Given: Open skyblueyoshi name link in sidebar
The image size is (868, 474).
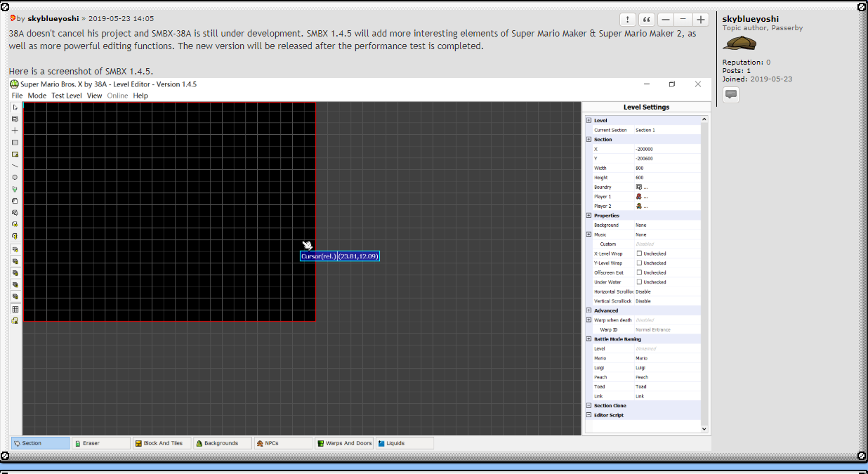Looking at the screenshot, I should (750, 19).
